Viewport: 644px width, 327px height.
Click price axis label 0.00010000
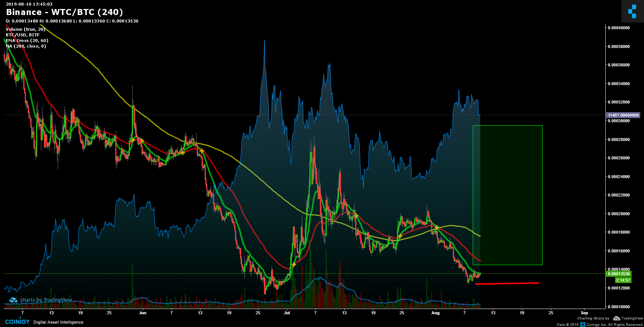click(619, 307)
